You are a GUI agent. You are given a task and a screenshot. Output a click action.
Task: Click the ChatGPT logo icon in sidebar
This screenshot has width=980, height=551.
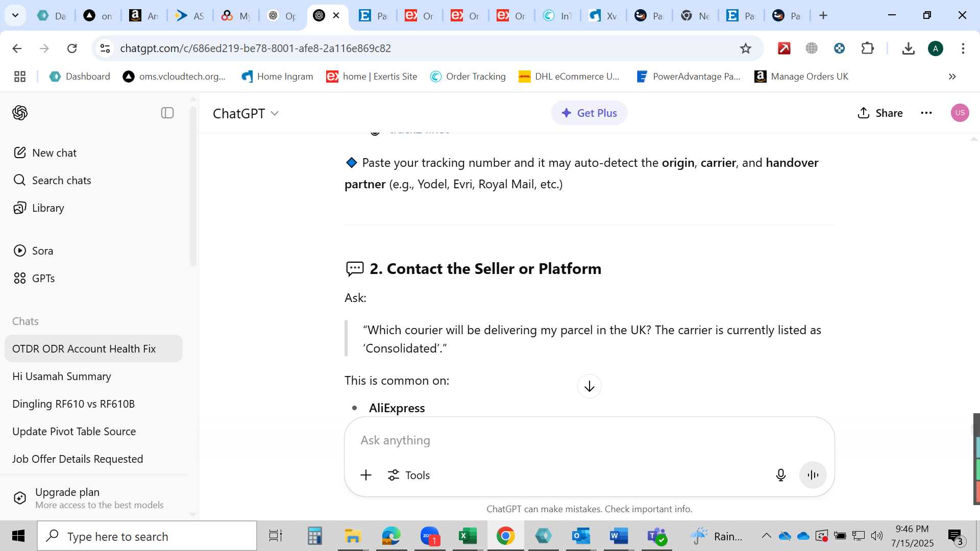(x=20, y=113)
